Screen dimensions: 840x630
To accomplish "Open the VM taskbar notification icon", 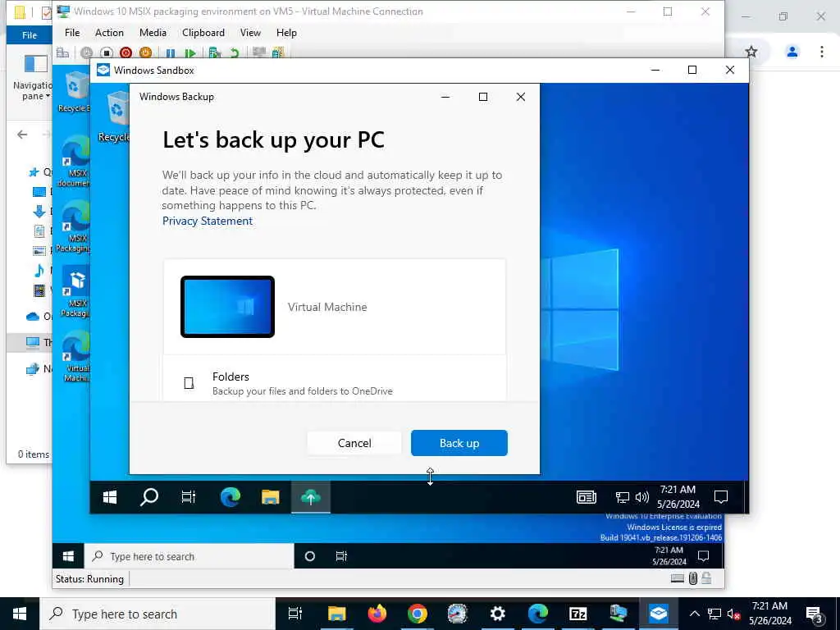I will [703, 556].
